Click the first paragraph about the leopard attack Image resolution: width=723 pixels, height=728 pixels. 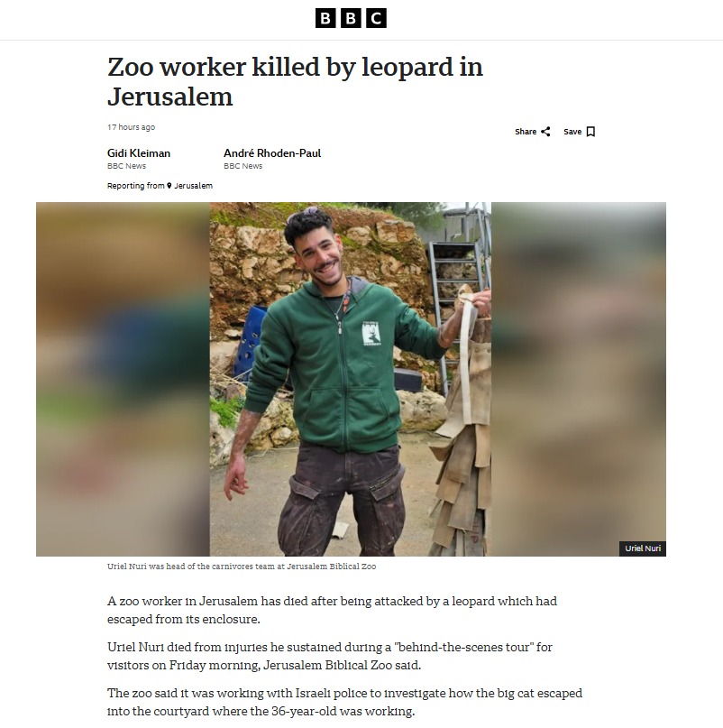pos(332,610)
